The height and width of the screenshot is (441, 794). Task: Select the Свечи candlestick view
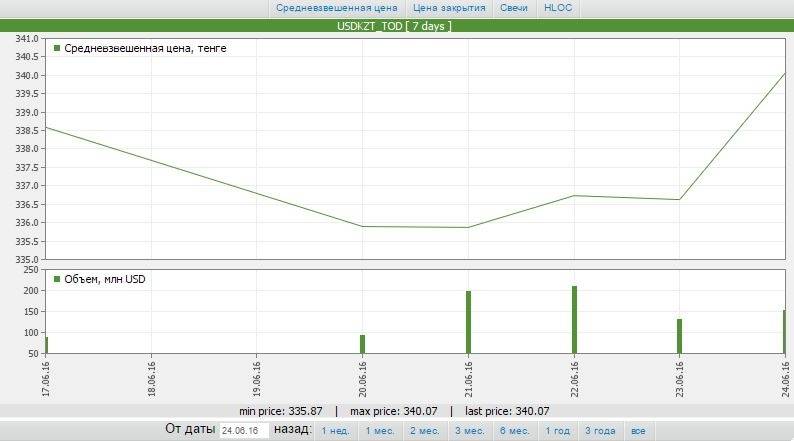tap(514, 8)
